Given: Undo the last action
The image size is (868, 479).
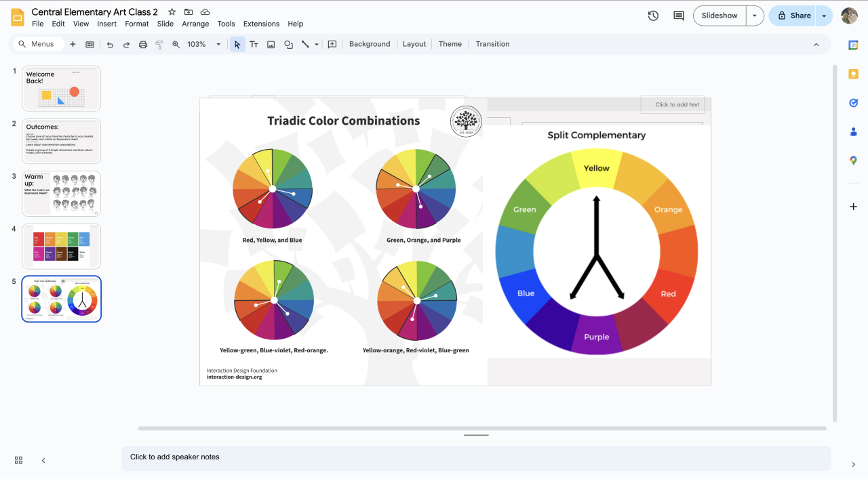Looking at the screenshot, I should (110, 44).
